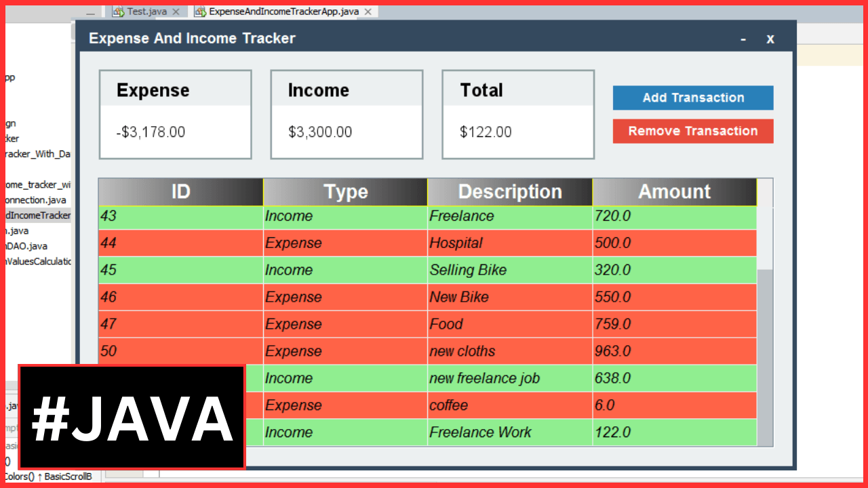Viewport: 868px width, 488px height.
Task: Open the file ending in DAO.java in project tree
Action: click(27, 246)
